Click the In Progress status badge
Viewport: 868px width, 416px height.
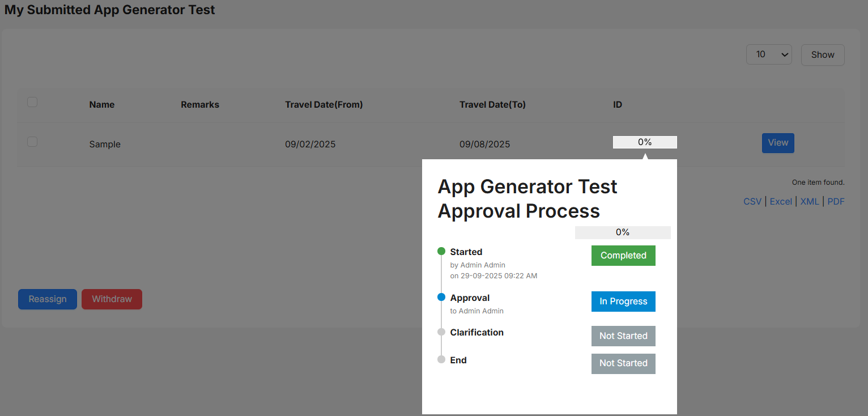(x=623, y=302)
